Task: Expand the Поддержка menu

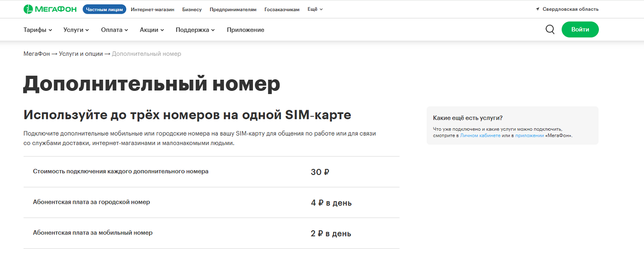Action: pos(195,30)
